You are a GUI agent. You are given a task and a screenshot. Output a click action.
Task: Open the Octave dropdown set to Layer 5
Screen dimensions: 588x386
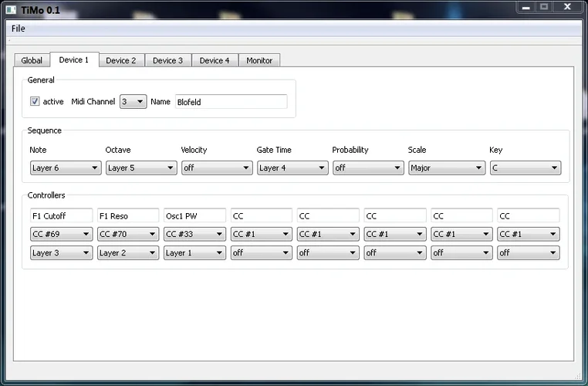point(141,168)
